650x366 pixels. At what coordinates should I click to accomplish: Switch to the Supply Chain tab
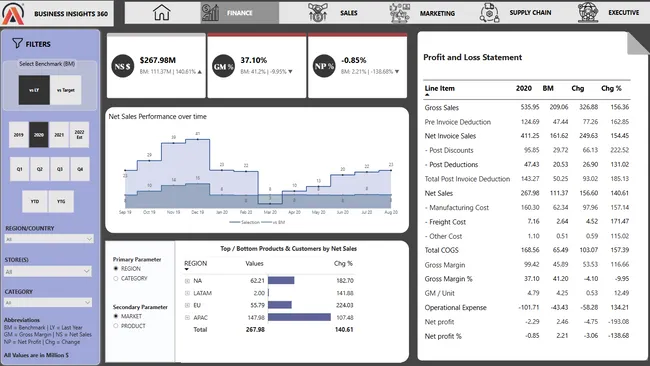(x=530, y=13)
